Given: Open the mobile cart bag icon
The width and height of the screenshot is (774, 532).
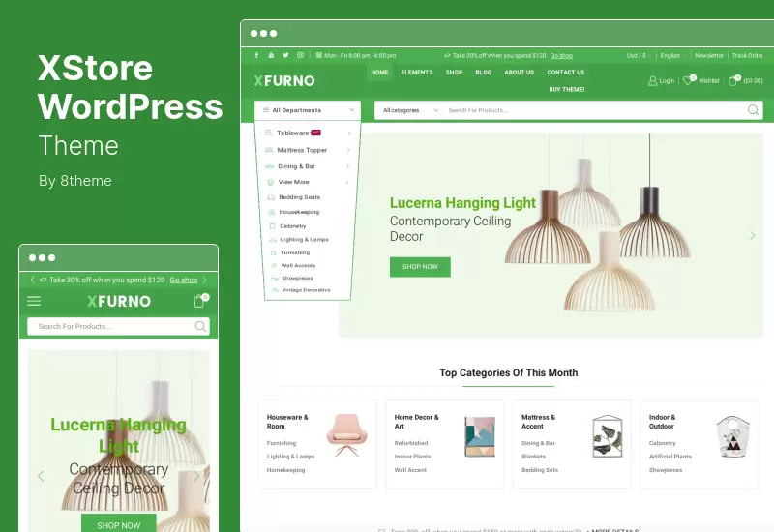Looking at the screenshot, I should [x=199, y=301].
